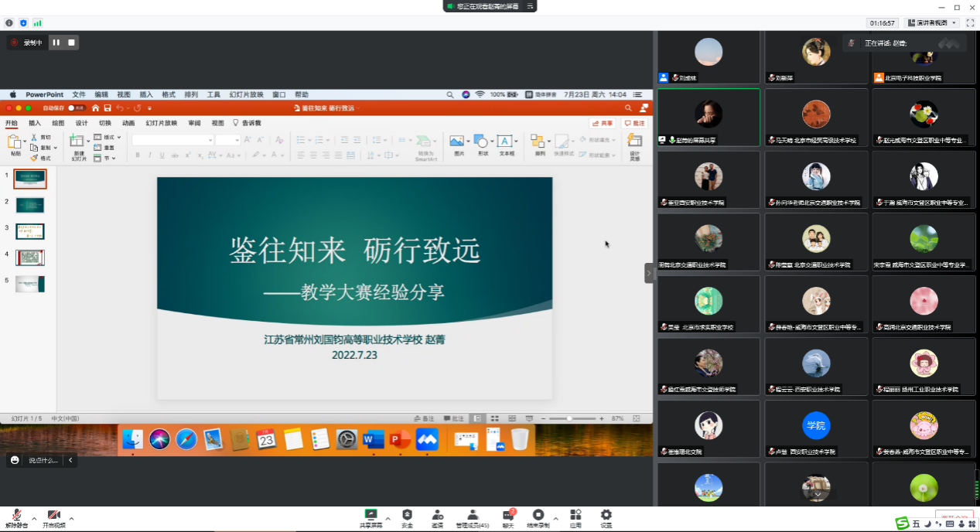Click End Recording in bottom toolbar
The height and width of the screenshot is (532, 980).
pos(538,516)
